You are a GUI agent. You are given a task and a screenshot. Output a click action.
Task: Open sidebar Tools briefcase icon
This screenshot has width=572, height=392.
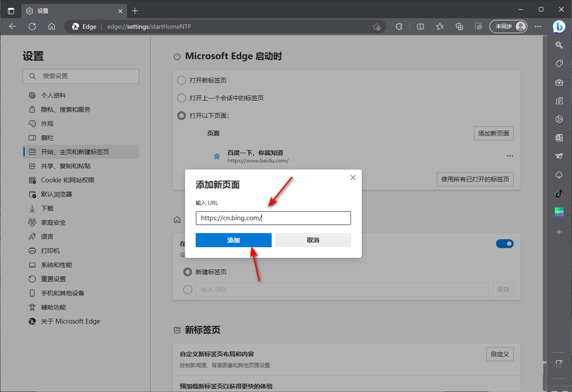tap(559, 82)
